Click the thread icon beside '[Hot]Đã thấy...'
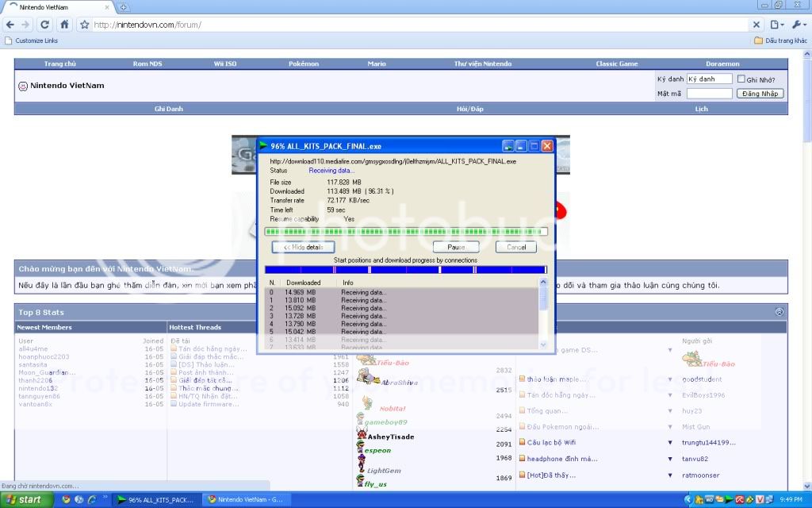The width and height of the screenshot is (812, 508). point(522,475)
